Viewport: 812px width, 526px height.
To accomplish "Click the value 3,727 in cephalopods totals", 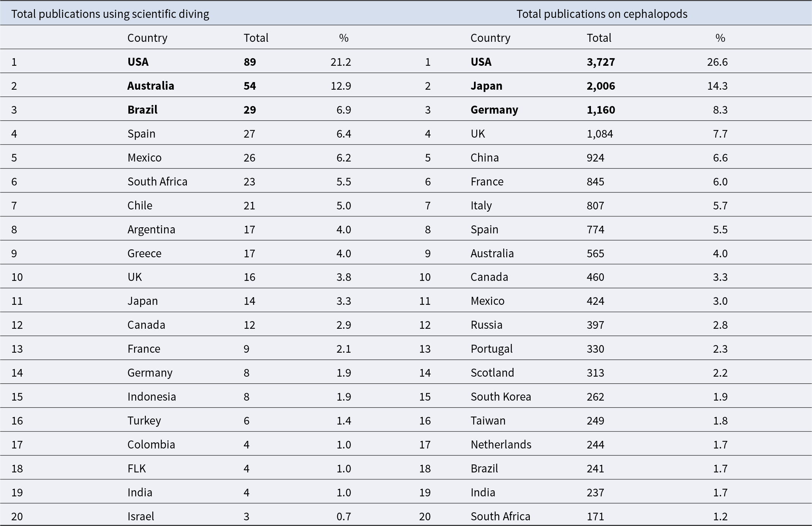I will coord(601,62).
